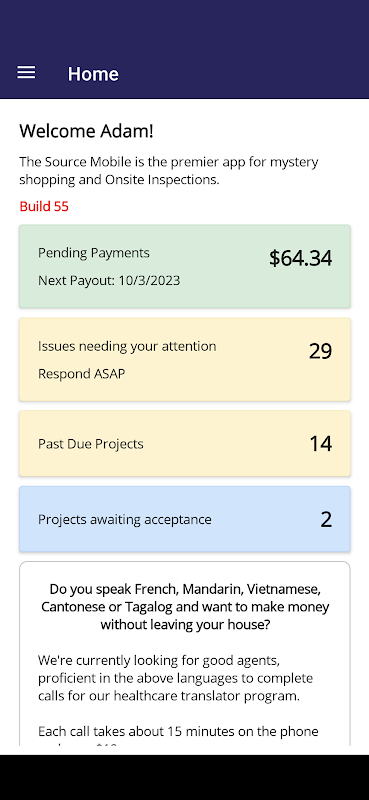
Task: Select the Welcome Adam! heading
Action: (x=86, y=131)
